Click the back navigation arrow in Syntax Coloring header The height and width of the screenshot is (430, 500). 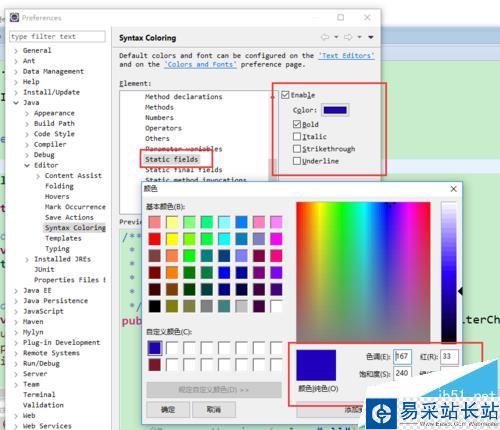coord(325,37)
